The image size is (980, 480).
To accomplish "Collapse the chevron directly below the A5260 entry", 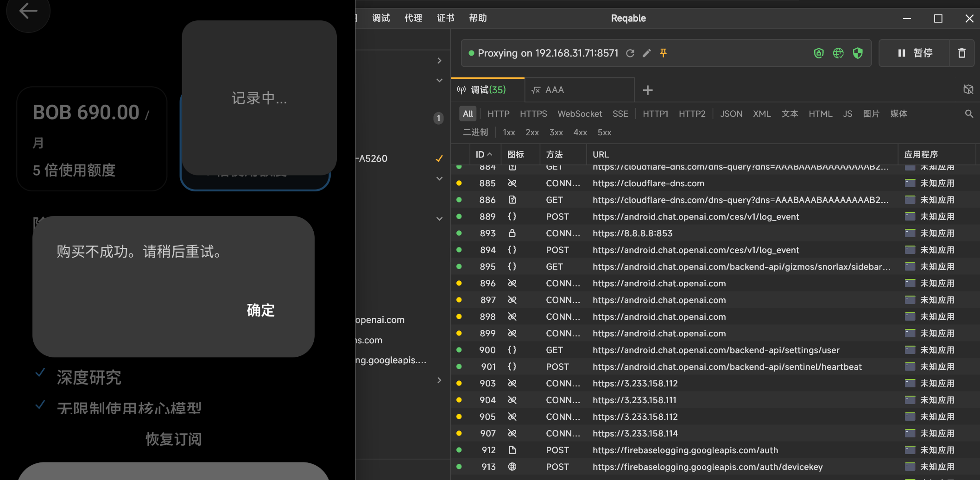I will 439,178.
